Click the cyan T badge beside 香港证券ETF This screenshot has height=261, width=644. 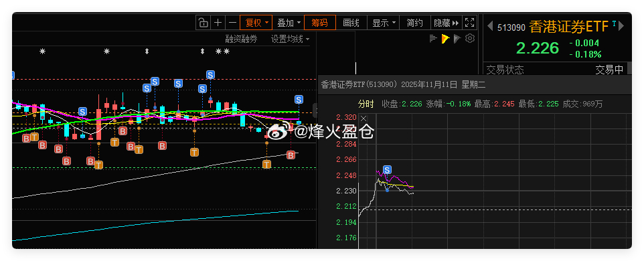pos(614,23)
